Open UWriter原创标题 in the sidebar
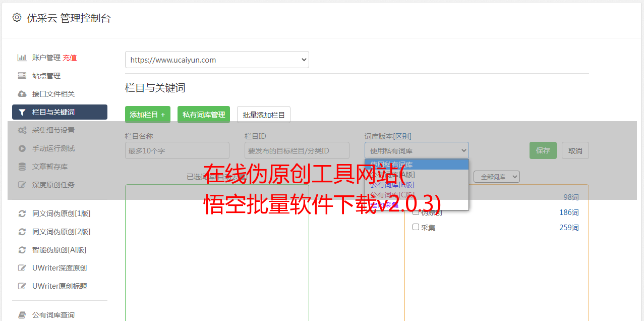644x321 pixels. click(60, 286)
